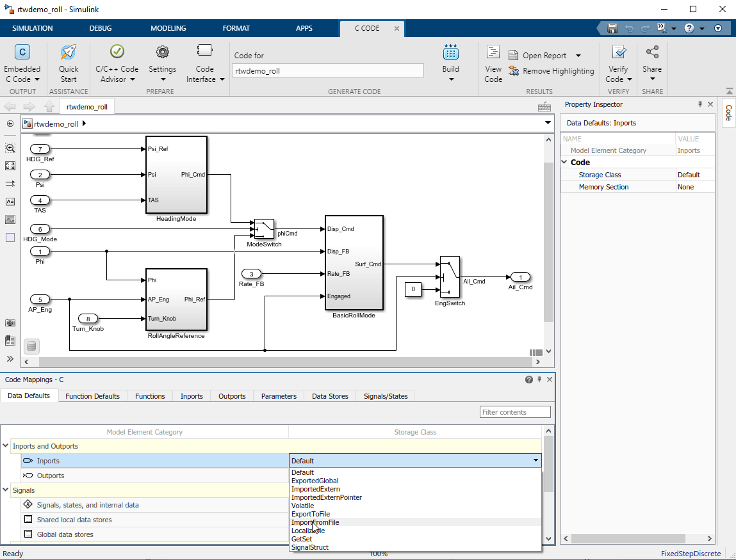This screenshot has height=560, width=736.
Task: Click the screenshot camera icon in palette
Action: [10, 323]
